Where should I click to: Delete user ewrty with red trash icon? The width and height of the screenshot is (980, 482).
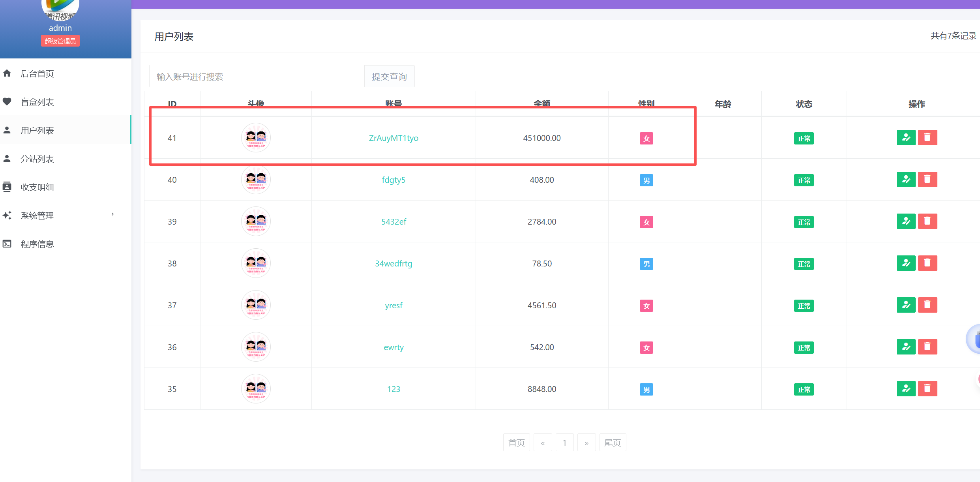[927, 347]
